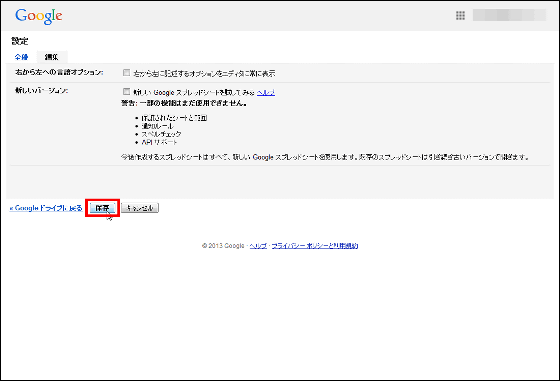Click the スペルチェック bullet item
Screen dimensions: 560x381
pos(161,134)
